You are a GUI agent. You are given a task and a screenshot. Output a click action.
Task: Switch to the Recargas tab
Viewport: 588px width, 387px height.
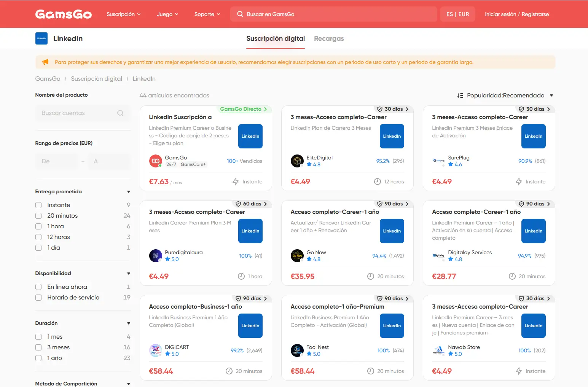point(329,38)
